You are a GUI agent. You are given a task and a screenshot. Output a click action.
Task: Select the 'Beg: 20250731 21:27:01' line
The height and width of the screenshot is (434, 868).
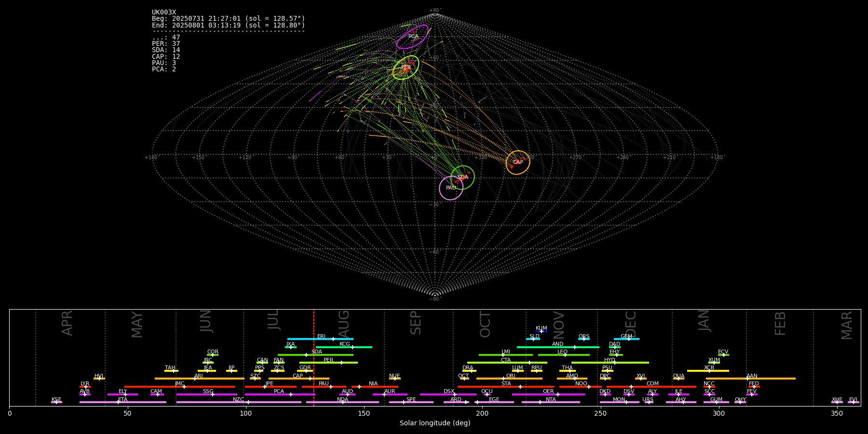(229, 19)
